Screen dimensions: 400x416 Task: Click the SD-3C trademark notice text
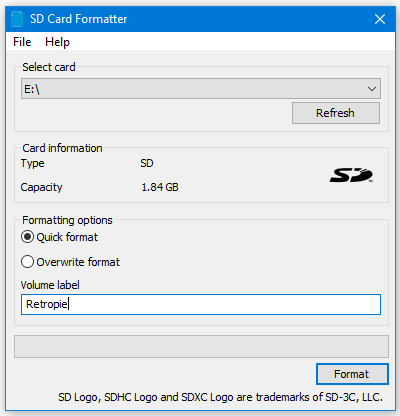(x=220, y=397)
